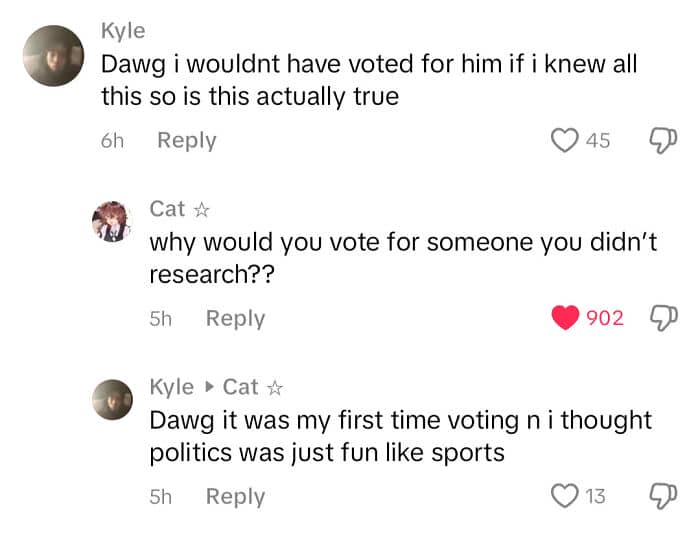700x535 pixels.
Task: Reply to Cat's comment
Action: pyautogui.click(x=235, y=319)
